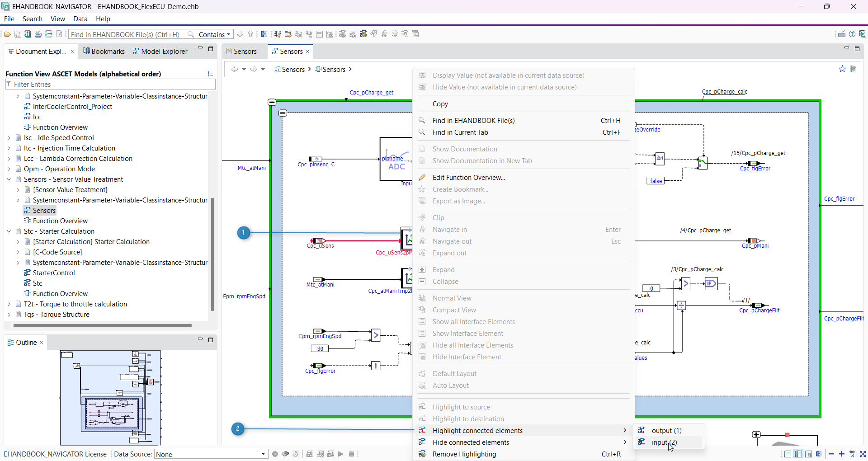Click the zoom in plus icon
The height and width of the screenshot is (461, 868).
coord(842,454)
